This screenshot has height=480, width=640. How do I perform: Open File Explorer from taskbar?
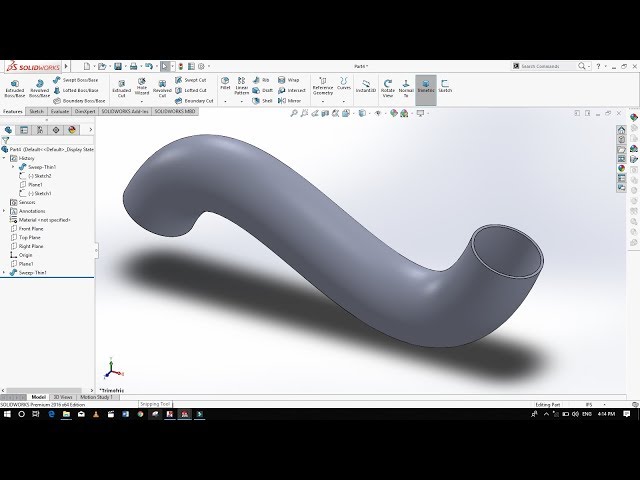point(66,414)
